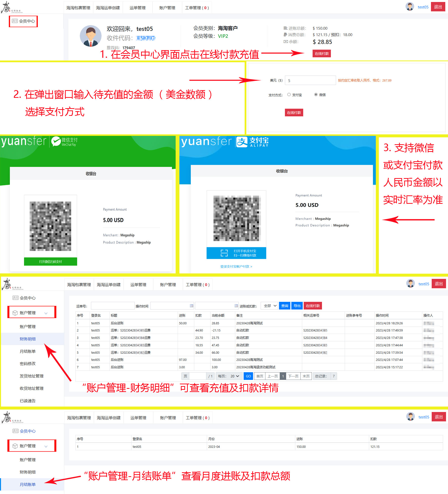Open highlighted 月结账单 in the 月结账单 page sidebar
This screenshot has width=448, height=494.
click(28, 484)
